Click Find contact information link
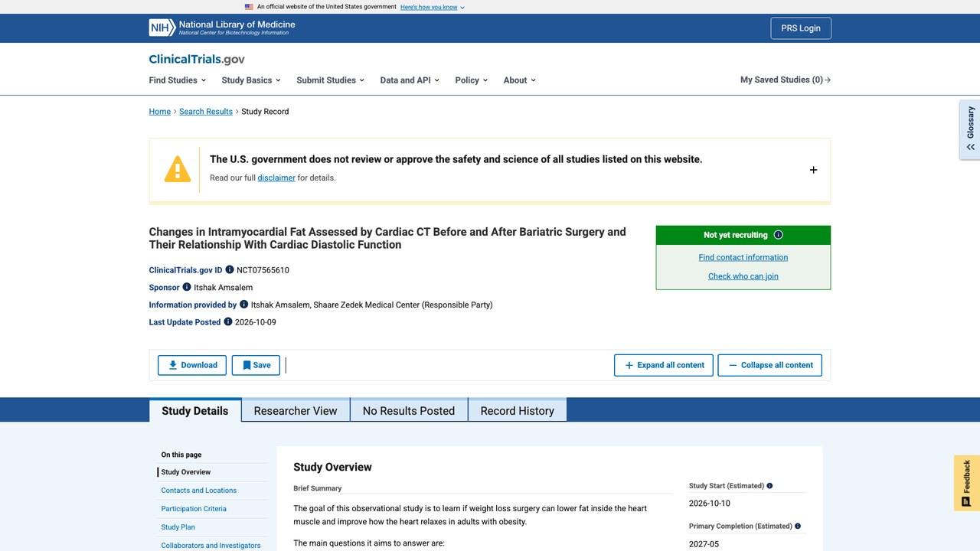Screen dimensions: 980x551 (x=743, y=257)
